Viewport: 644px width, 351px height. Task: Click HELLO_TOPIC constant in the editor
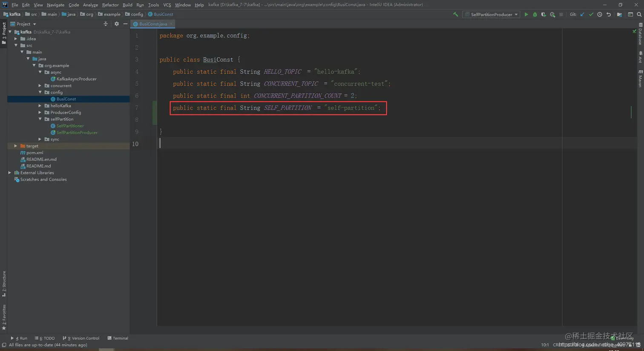(x=282, y=72)
